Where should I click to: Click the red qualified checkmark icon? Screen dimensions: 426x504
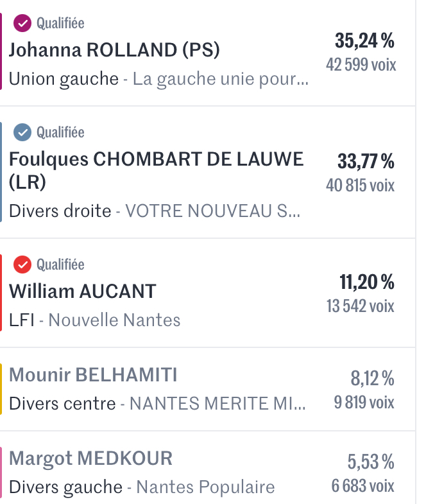[22, 264]
